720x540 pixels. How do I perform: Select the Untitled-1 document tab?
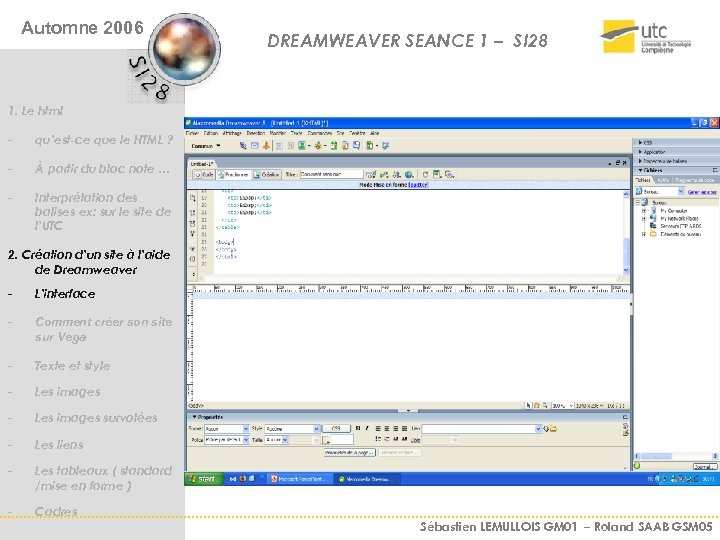pos(202,163)
